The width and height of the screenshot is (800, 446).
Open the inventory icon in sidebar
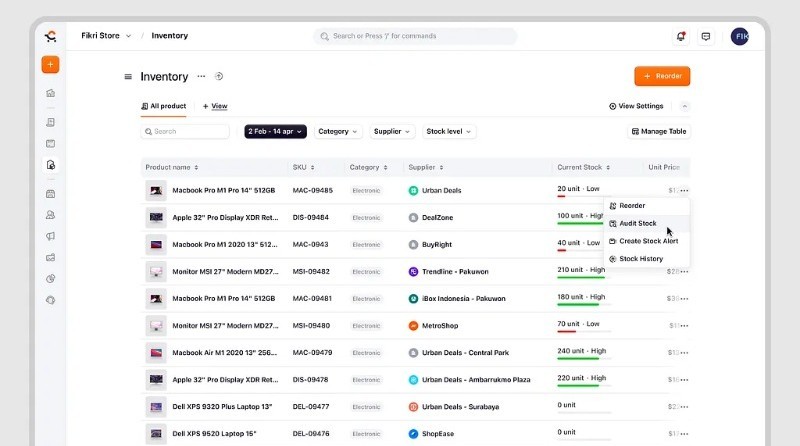point(51,165)
